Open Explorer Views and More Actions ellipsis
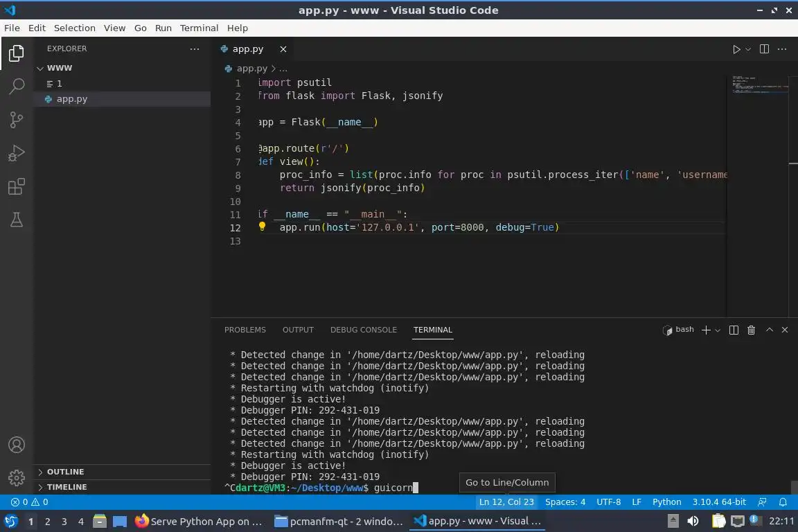The image size is (798, 532). coord(195,49)
